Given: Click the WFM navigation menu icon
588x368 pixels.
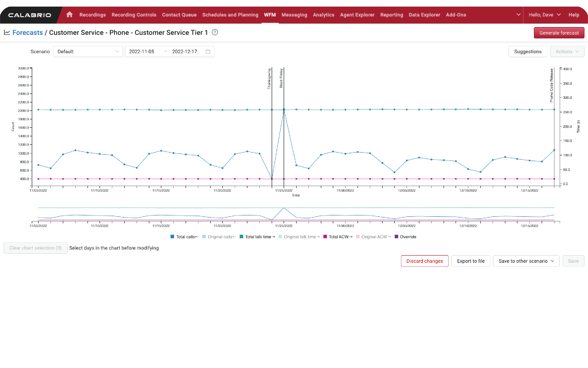Looking at the screenshot, I should pyautogui.click(x=270, y=15).
